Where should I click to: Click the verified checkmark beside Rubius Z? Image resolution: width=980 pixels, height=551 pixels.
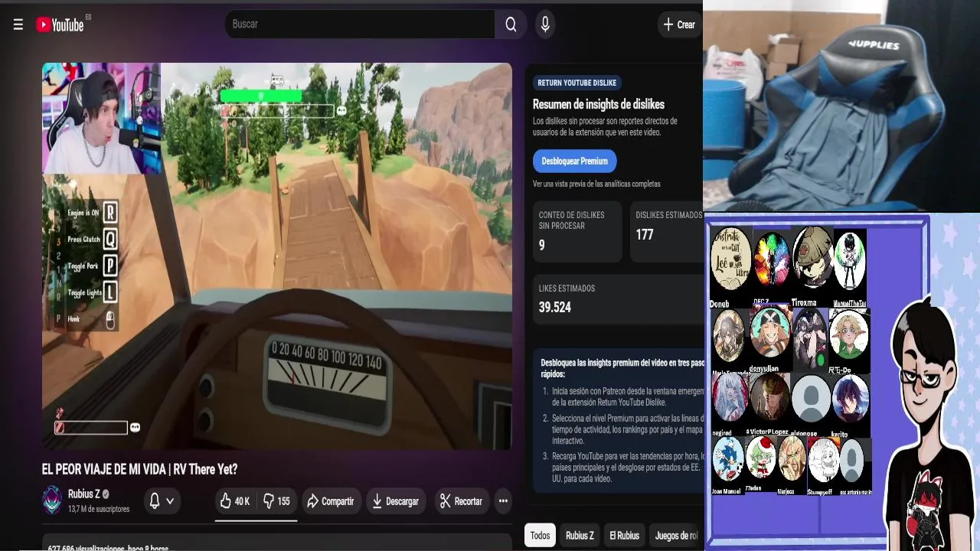(106, 494)
